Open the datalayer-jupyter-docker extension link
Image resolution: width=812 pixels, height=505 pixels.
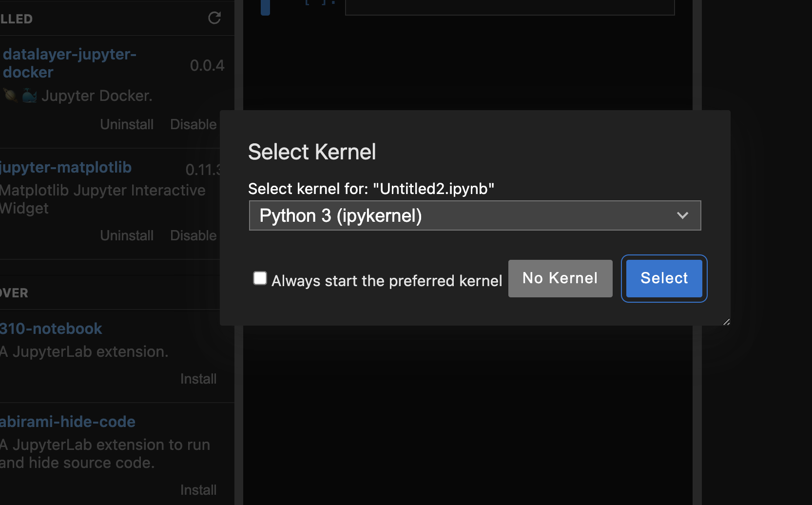coord(69,63)
